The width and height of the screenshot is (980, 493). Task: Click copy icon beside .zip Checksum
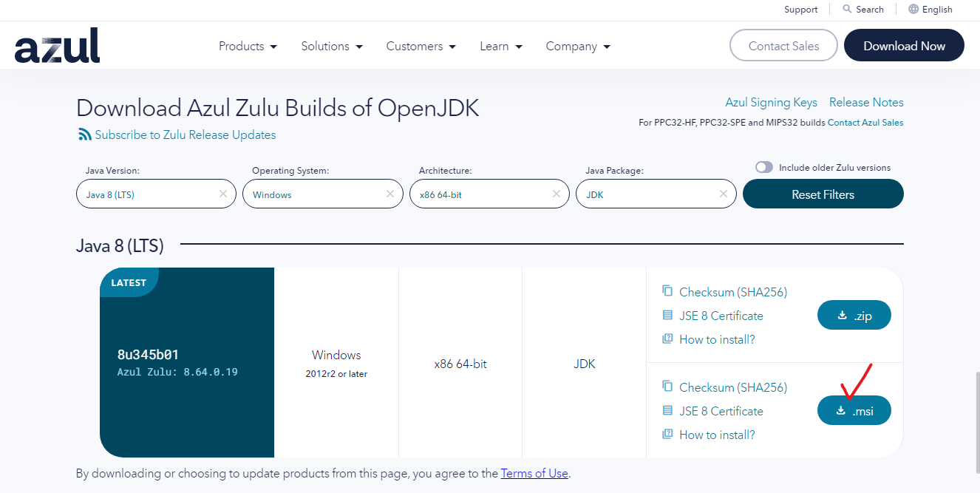click(667, 291)
